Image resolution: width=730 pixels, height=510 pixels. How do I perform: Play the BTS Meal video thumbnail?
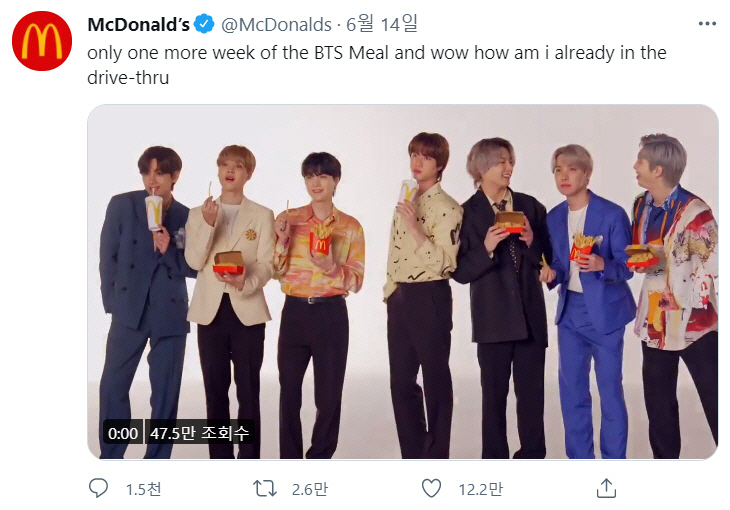tap(402, 282)
